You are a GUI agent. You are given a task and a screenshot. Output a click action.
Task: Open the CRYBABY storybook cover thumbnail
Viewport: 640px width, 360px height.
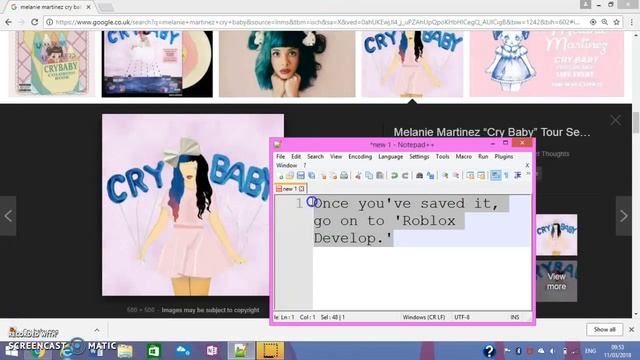(x=52, y=64)
